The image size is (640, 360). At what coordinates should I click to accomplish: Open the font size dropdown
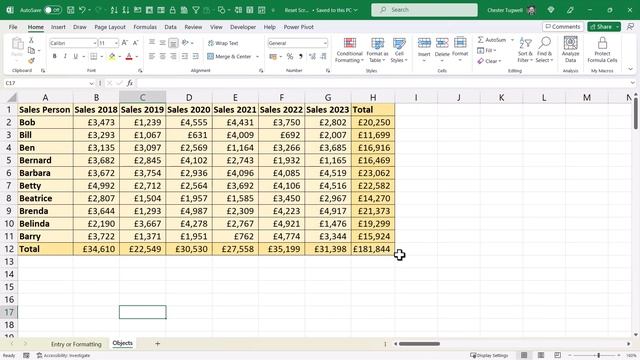pos(116,43)
